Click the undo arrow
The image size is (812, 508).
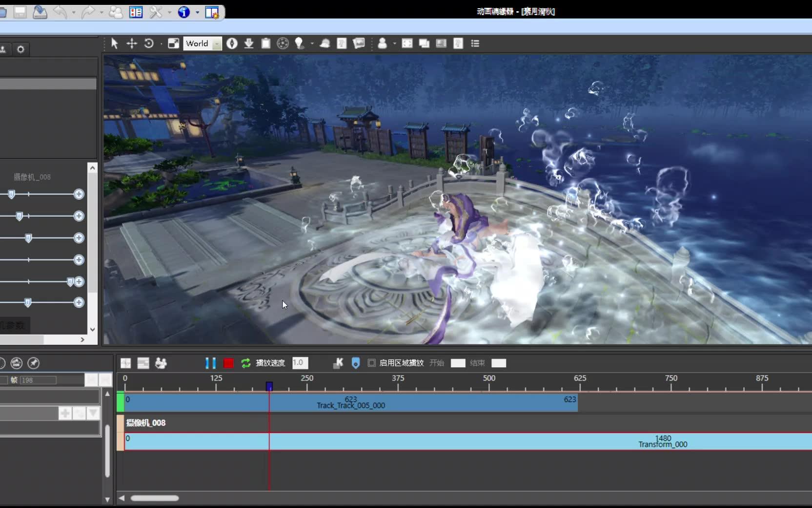pos(60,12)
